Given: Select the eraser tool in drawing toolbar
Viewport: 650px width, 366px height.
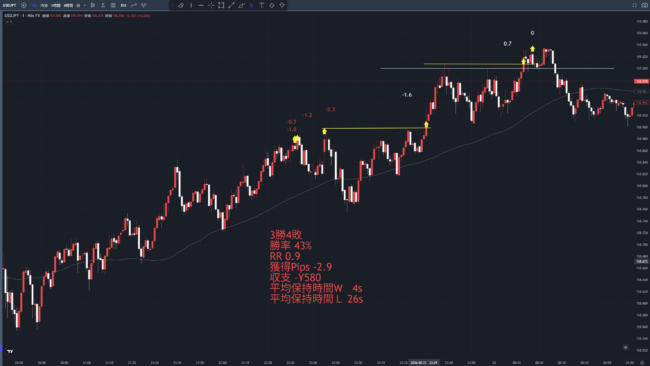Looking at the screenshot, I should 181,5.
